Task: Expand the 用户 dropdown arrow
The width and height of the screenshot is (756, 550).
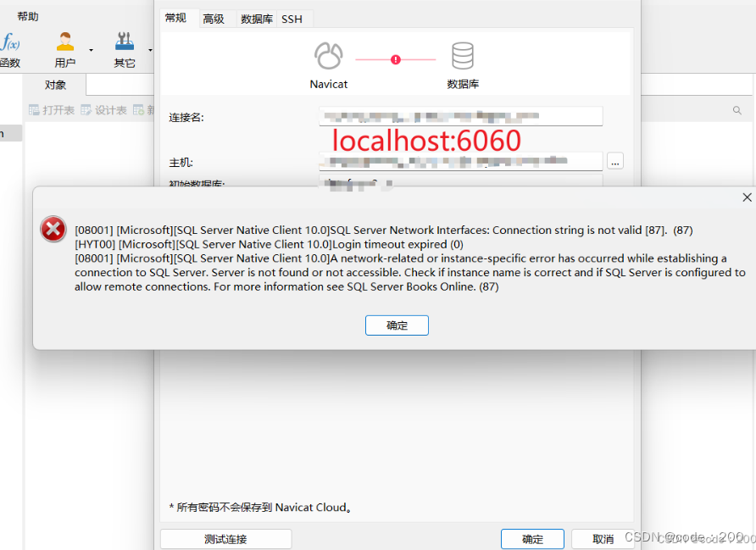Action: pyautogui.click(x=92, y=50)
